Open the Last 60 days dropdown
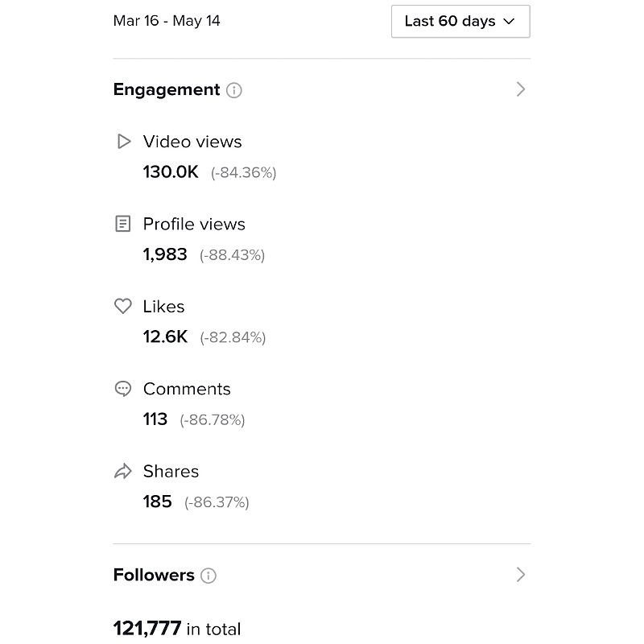644x644 pixels. pyautogui.click(x=460, y=22)
